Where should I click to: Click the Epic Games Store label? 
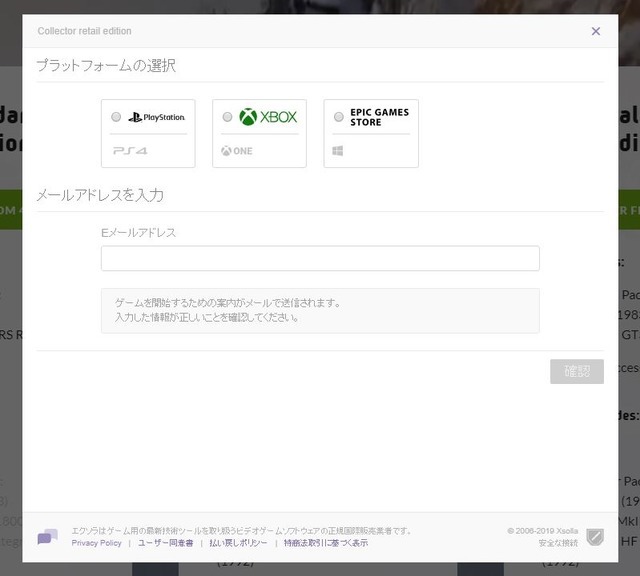[x=380, y=117]
